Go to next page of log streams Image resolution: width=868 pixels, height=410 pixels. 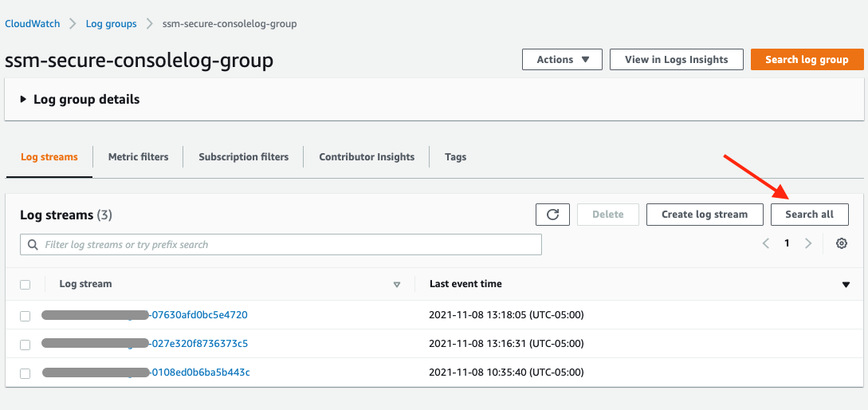pos(807,243)
